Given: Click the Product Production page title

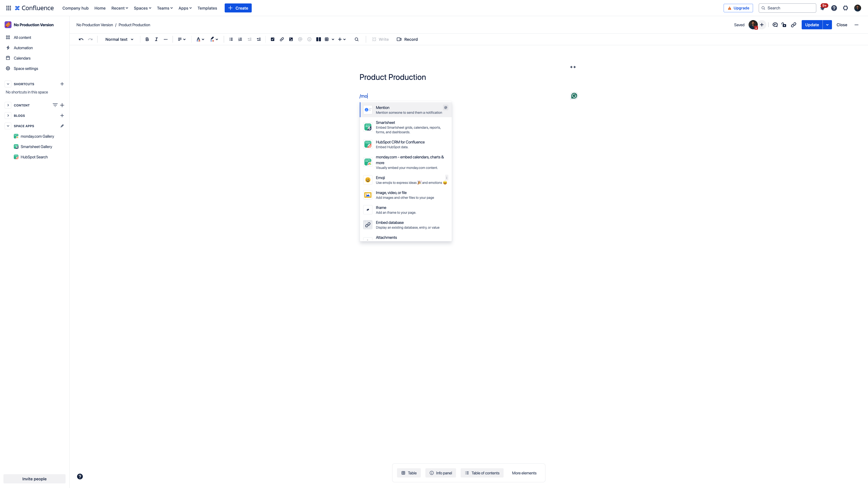Looking at the screenshot, I should coord(393,77).
